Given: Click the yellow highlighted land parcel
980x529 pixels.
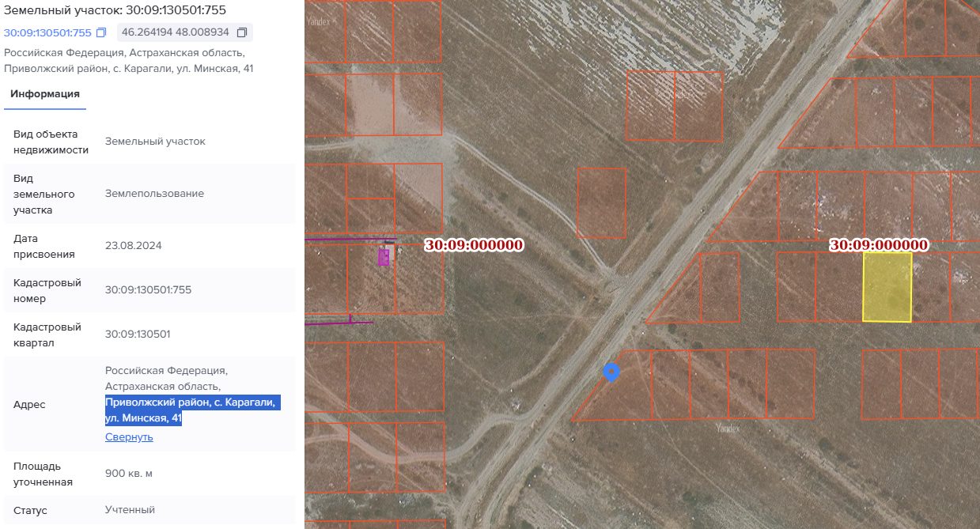Looking at the screenshot, I should 887,287.
